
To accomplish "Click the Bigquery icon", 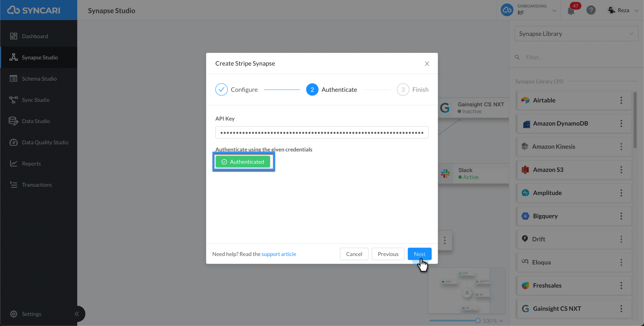I will [525, 216].
